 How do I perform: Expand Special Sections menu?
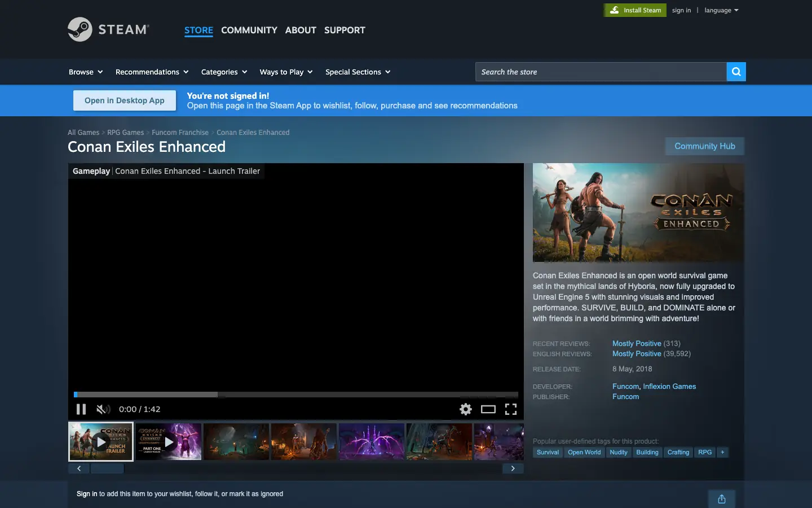click(x=358, y=72)
